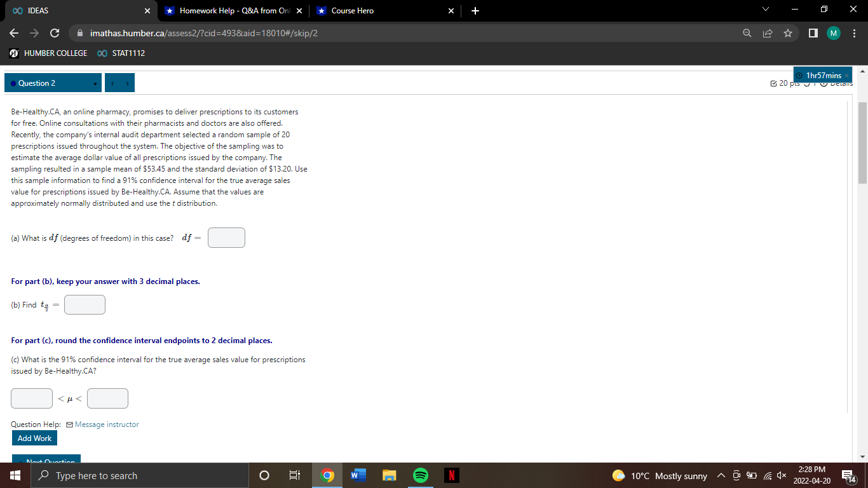Open File Explorer from the taskbar
This screenshot has height=488, width=868.
[x=389, y=475]
